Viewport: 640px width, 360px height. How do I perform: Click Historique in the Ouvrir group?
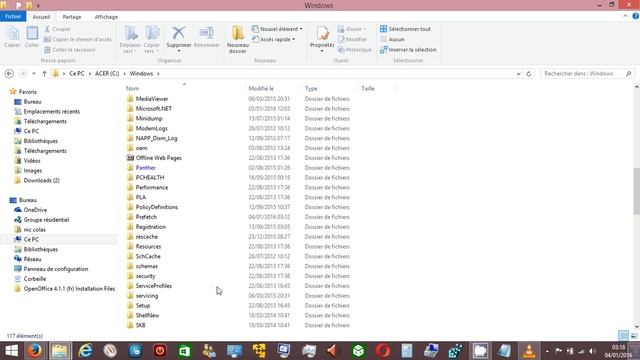tap(355, 49)
